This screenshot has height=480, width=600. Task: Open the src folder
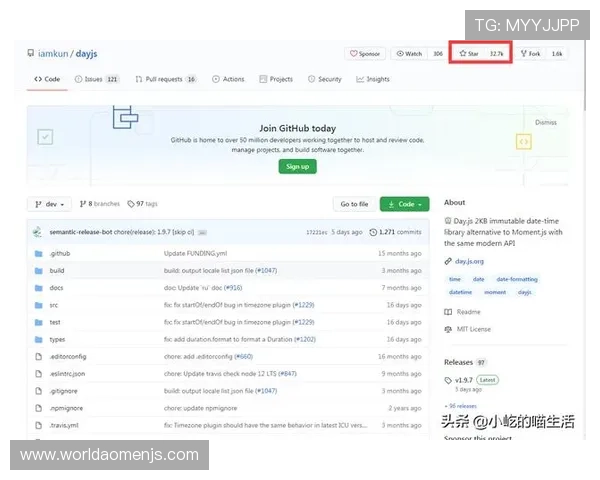click(54, 305)
